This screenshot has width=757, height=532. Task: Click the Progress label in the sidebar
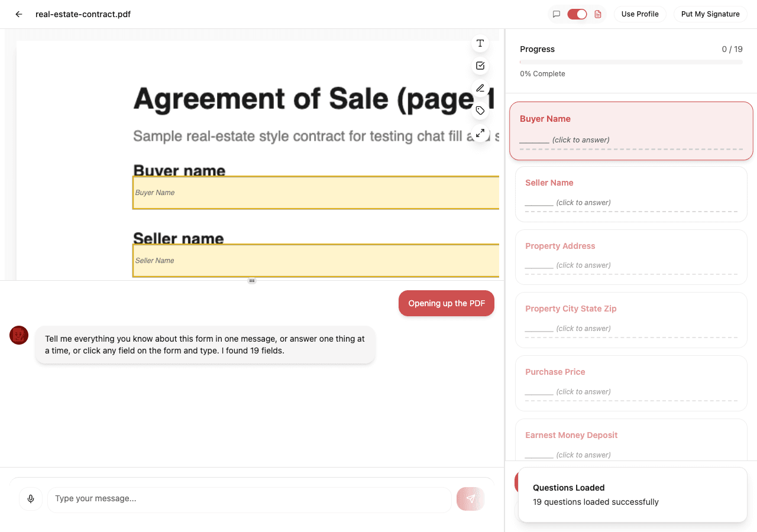coord(537,49)
